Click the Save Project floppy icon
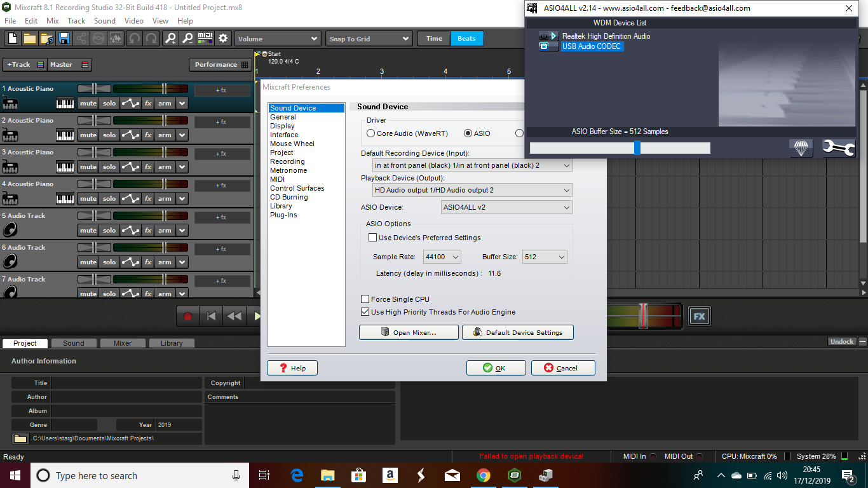The height and width of the screenshot is (488, 868). pos(64,39)
